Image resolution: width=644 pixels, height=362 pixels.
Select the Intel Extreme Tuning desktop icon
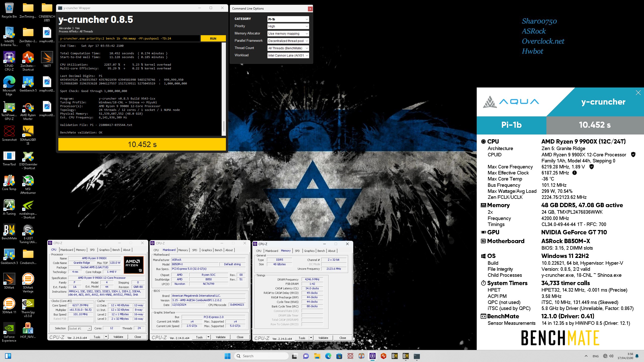point(9,37)
